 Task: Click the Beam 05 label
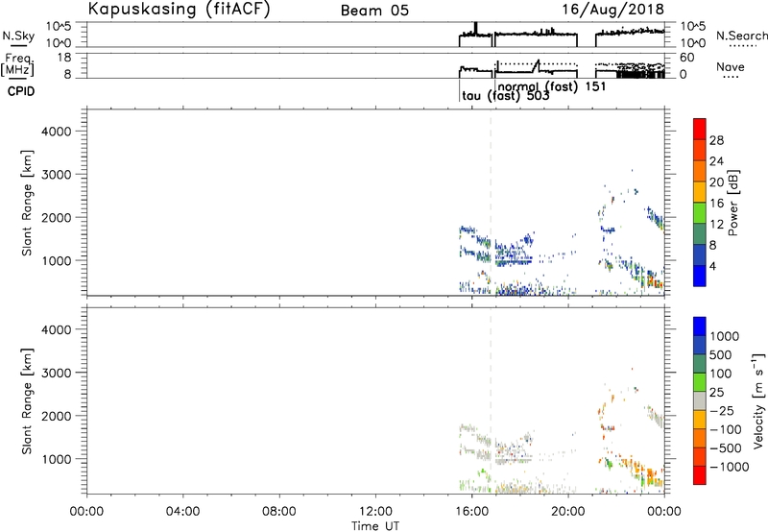pyautogui.click(x=374, y=11)
